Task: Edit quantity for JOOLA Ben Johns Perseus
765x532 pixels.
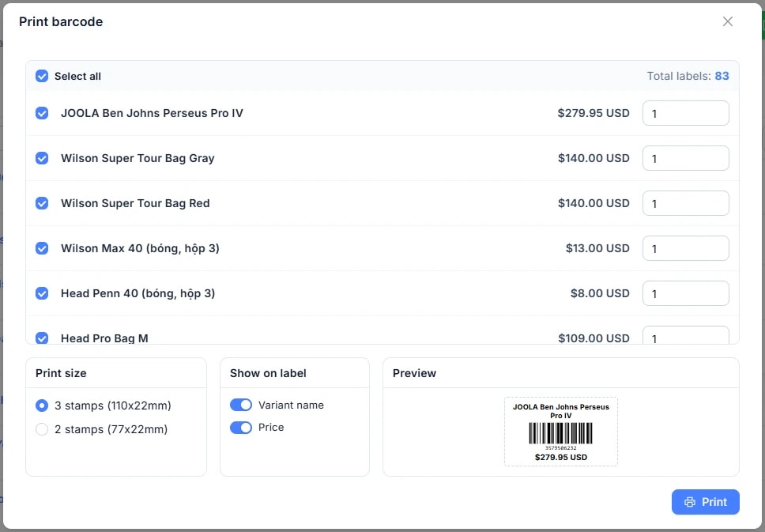Action: [x=685, y=113]
